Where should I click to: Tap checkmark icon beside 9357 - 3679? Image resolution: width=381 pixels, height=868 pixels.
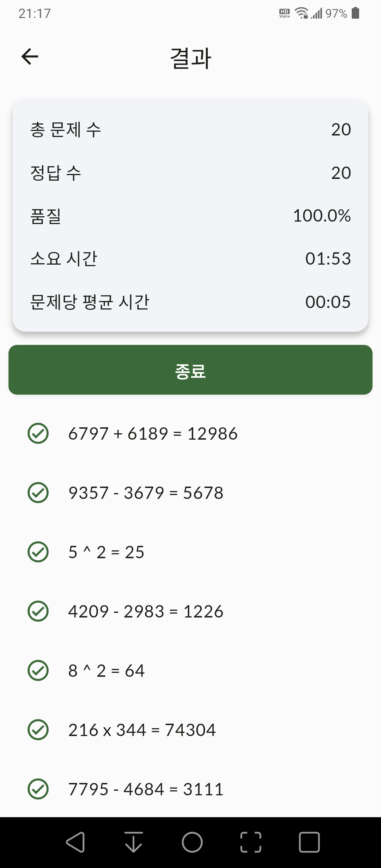click(x=38, y=493)
